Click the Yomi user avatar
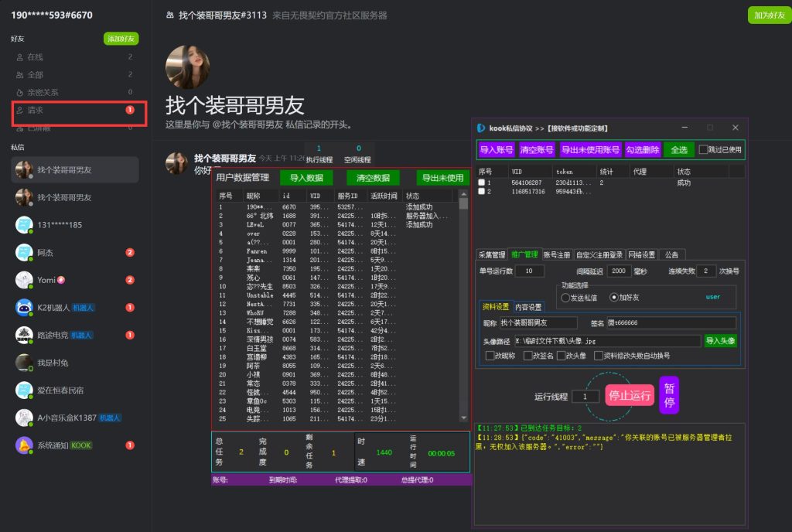The height and width of the screenshot is (532, 792). click(x=23, y=280)
